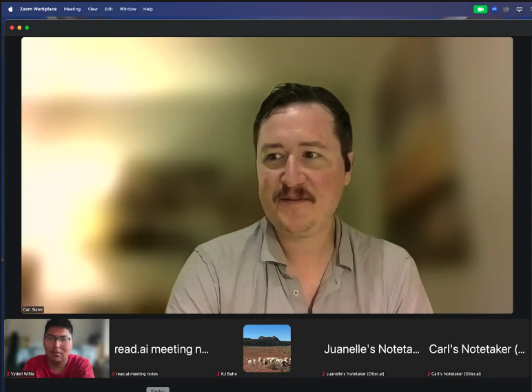Click muted mic icon beside KJ Bahe

click(218, 374)
